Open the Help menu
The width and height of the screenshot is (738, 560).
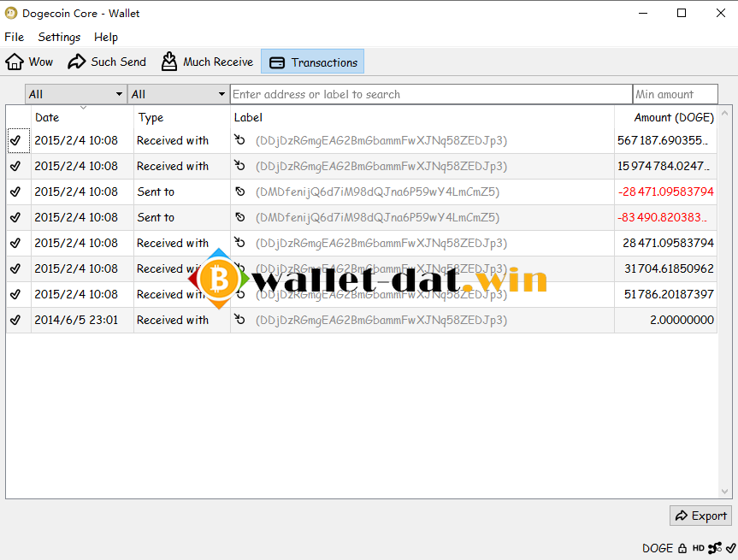click(106, 37)
